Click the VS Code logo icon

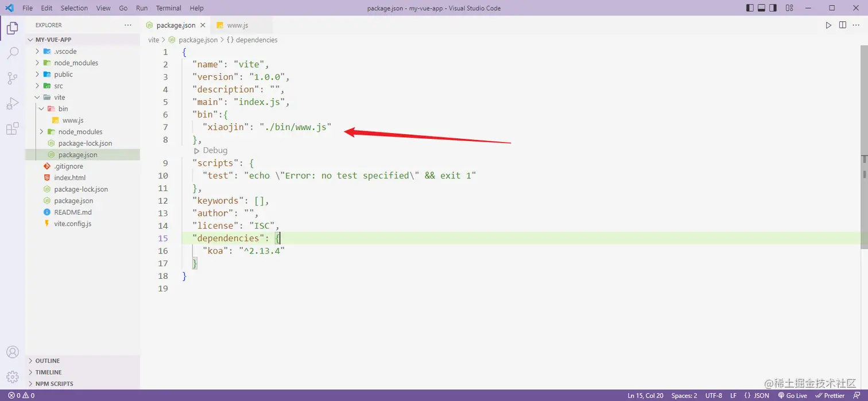(9, 8)
